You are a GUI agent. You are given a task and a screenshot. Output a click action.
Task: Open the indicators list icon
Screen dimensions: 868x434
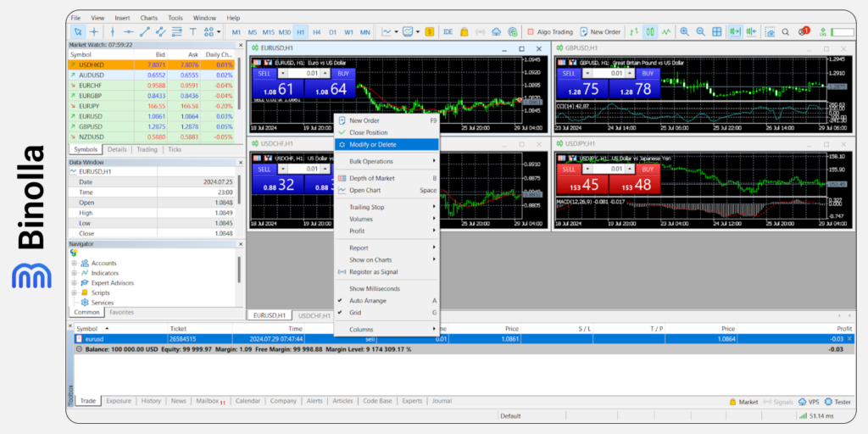click(x=387, y=31)
